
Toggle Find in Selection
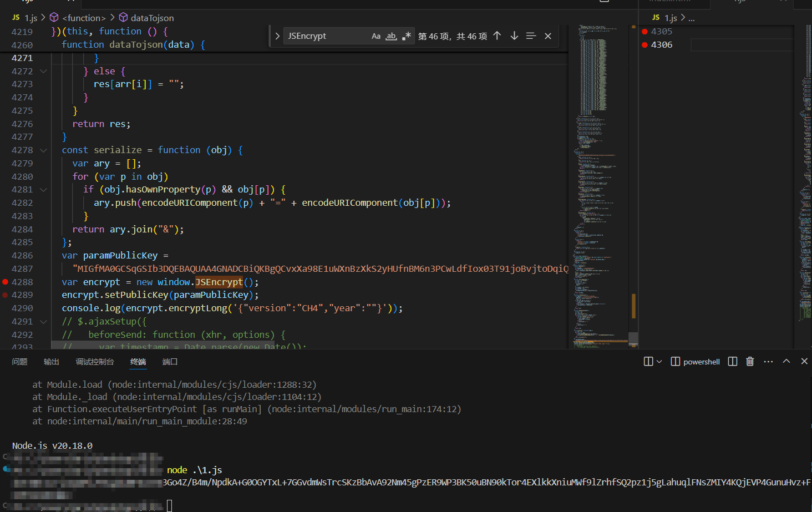[531, 36]
